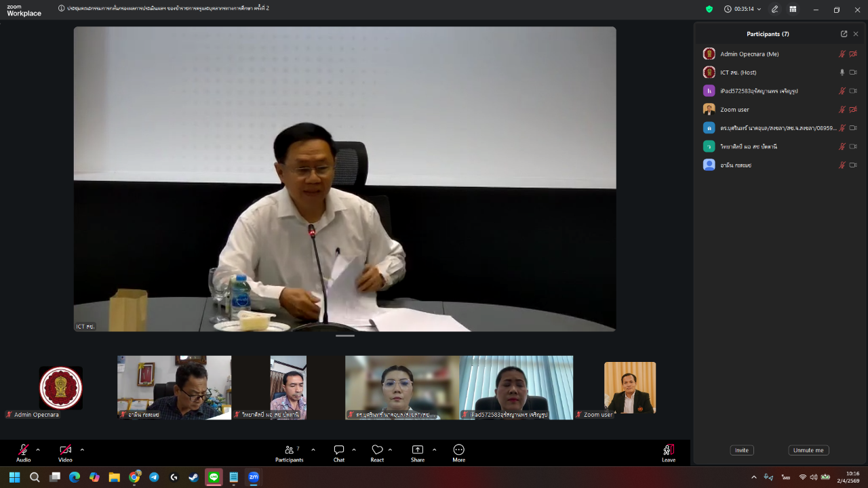868x488 pixels.
Task: Toggle the Participants toolbar item
Action: tap(289, 453)
